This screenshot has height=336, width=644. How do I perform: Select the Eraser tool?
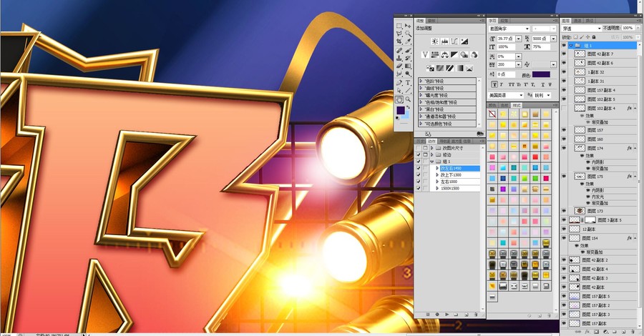click(399, 66)
